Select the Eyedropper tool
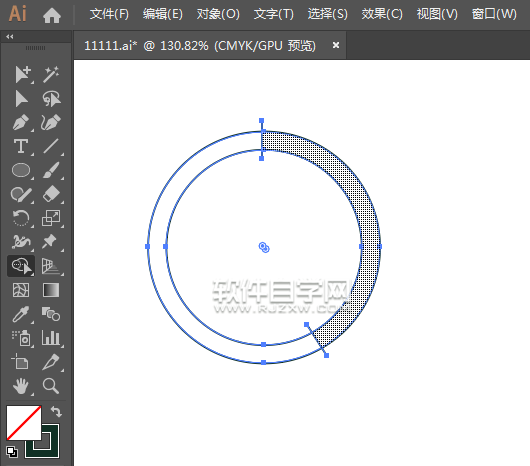The height and width of the screenshot is (466, 530). click(21, 314)
